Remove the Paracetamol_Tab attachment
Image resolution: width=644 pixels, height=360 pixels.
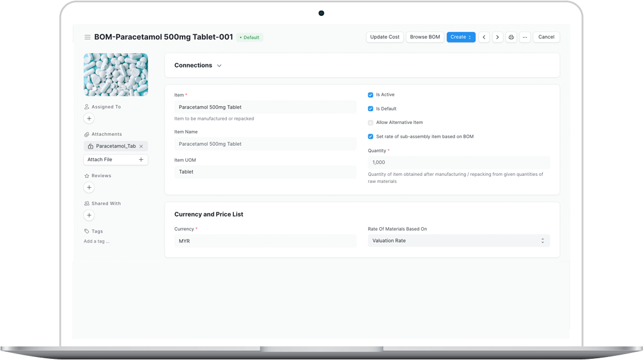pyautogui.click(x=141, y=146)
